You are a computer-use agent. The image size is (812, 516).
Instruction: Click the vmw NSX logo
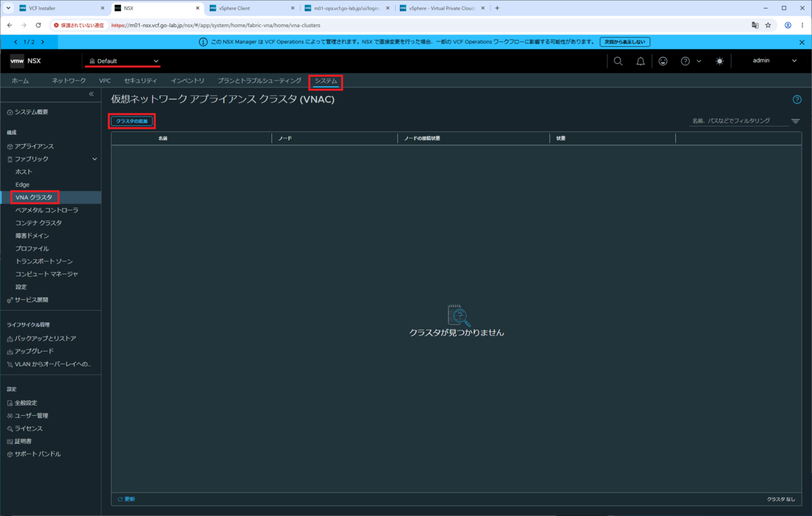(x=26, y=61)
